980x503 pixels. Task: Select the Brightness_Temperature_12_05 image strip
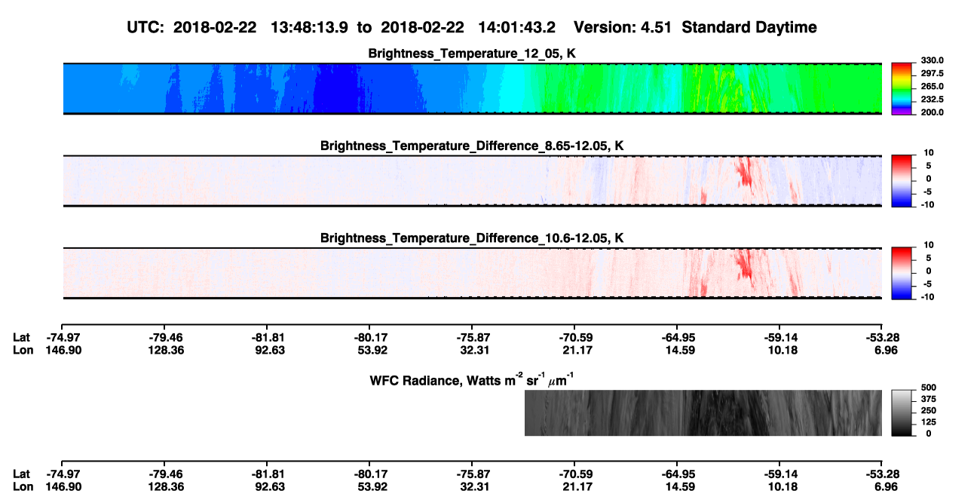(473, 88)
